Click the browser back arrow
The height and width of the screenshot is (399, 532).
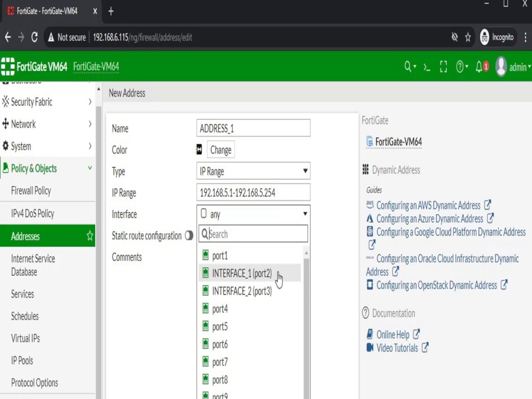[8, 37]
